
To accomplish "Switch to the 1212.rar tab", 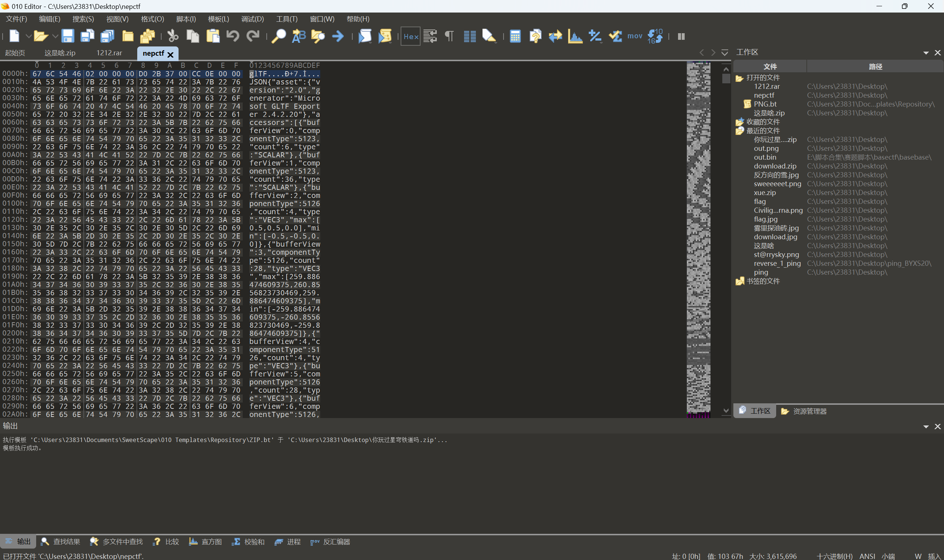I will [x=109, y=53].
